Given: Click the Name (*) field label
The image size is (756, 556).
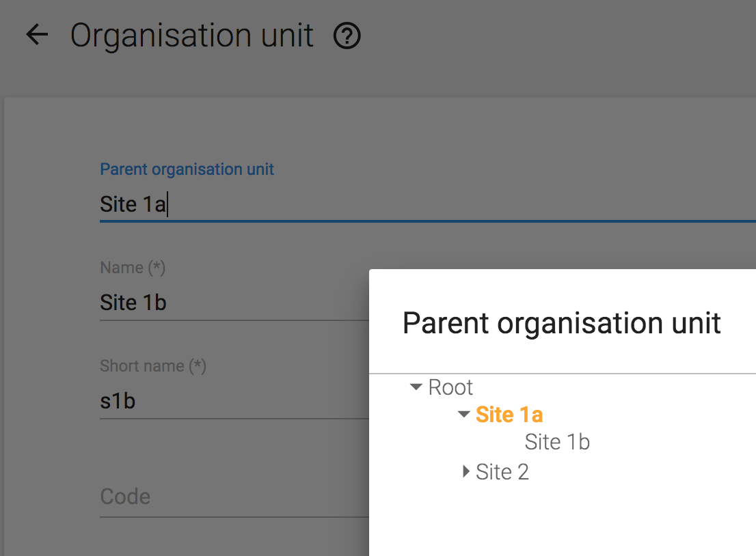Looking at the screenshot, I should 133,268.
